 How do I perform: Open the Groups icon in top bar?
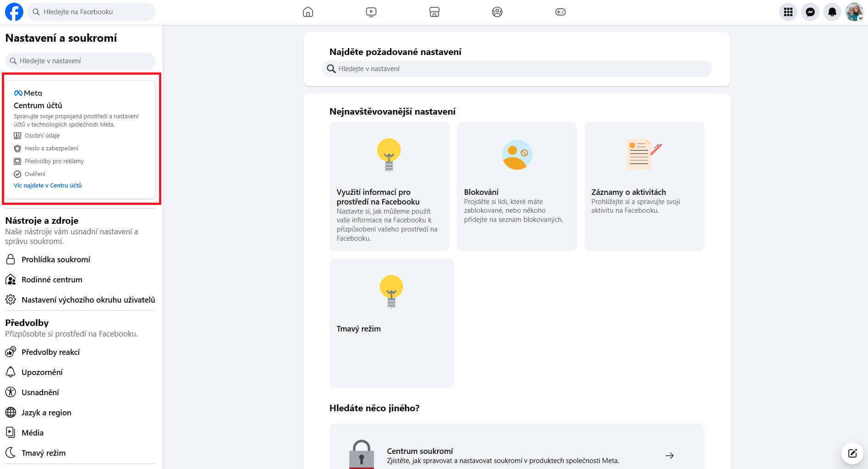click(x=497, y=12)
